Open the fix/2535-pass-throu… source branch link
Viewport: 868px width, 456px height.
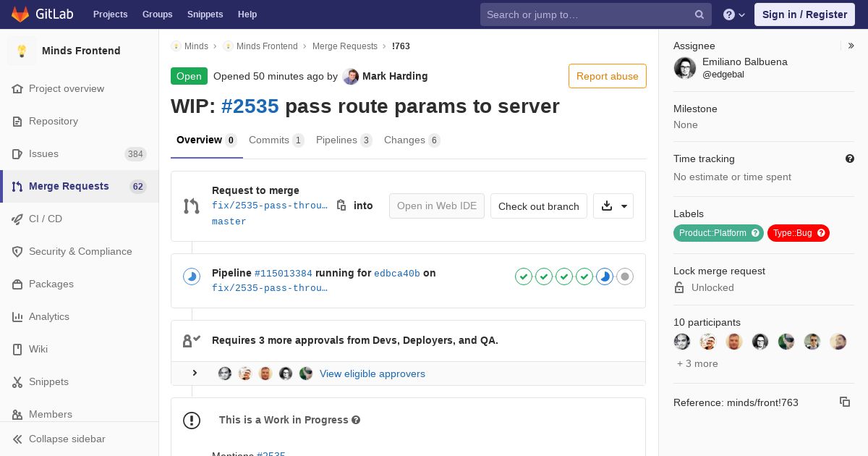pyautogui.click(x=270, y=206)
